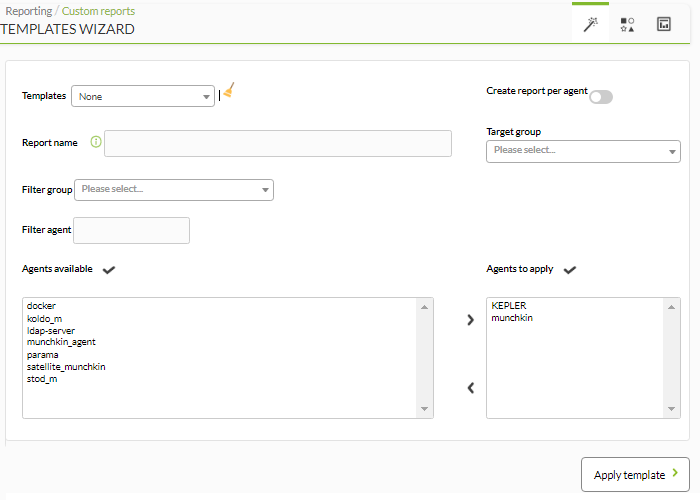Click the shapes templates icon in header

627,25
